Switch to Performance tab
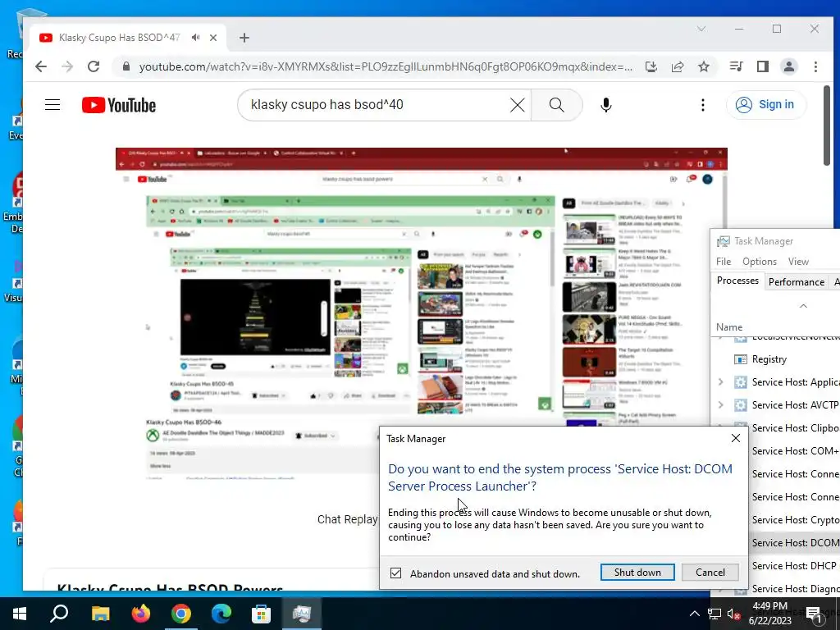The width and height of the screenshot is (840, 630). (796, 282)
